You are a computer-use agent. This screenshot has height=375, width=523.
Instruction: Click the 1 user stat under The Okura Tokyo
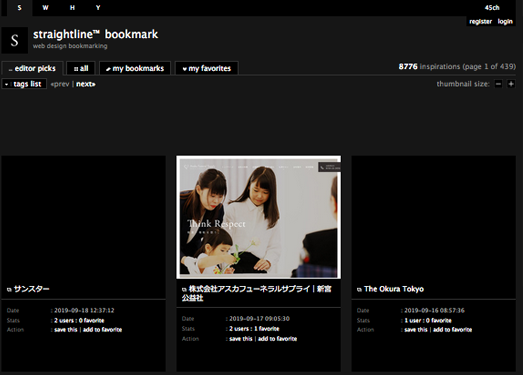(413, 321)
